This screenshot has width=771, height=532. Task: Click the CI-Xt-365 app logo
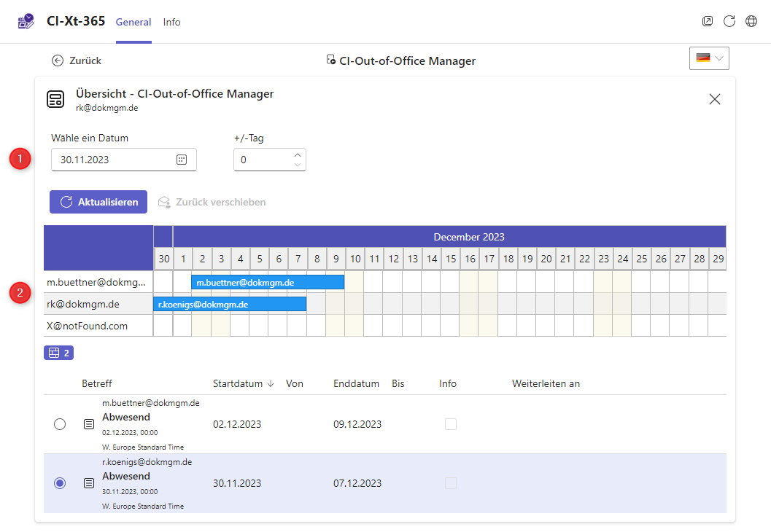click(x=26, y=21)
